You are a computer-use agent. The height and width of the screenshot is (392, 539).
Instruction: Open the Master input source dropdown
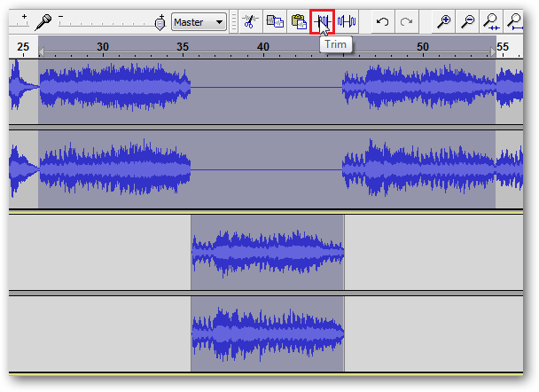pyautogui.click(x=199, y=21)
